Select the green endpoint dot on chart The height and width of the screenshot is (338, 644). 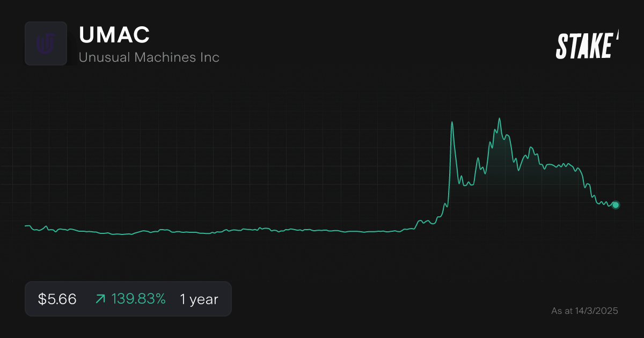(x=615, y=205)
